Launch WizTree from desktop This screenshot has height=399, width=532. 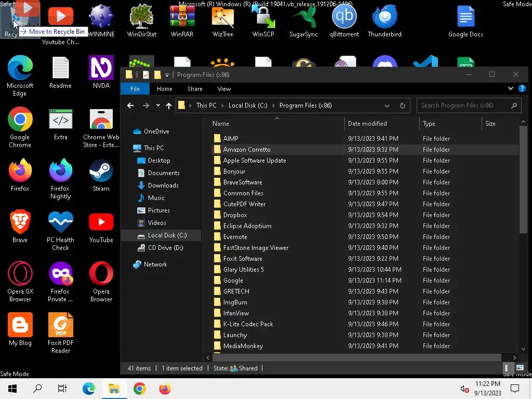pyautogui.click(x=222, y=20)
